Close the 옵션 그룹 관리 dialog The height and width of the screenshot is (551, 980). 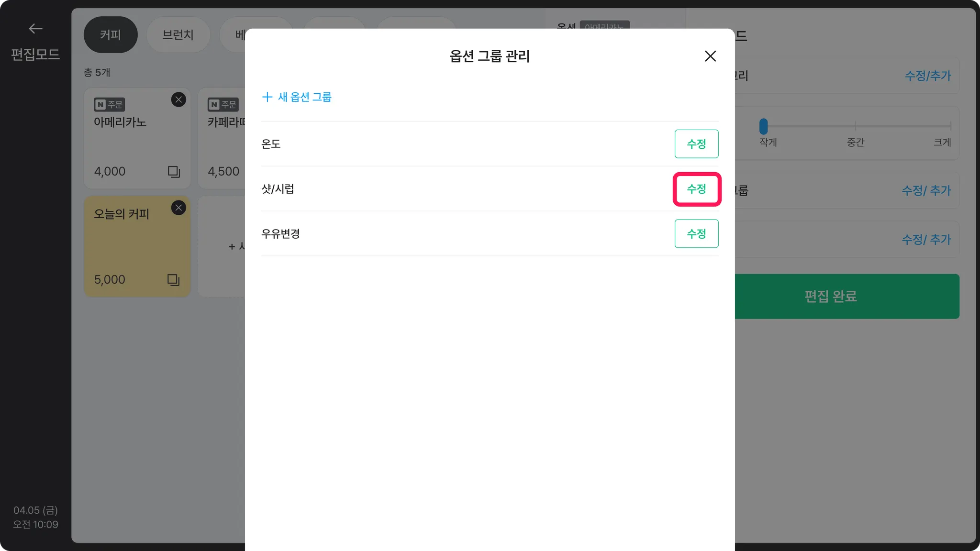710,56
